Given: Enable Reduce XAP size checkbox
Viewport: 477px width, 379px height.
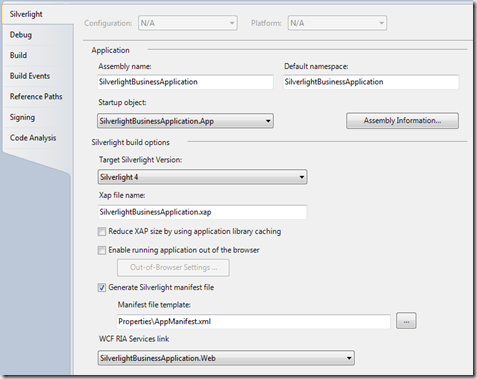Looking at the screenshot, I should click(x=102, y=231).
